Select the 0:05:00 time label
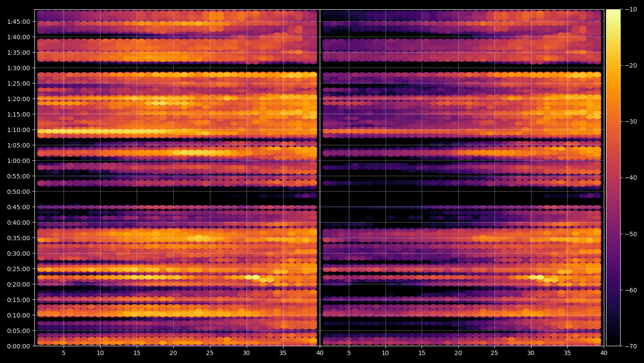Image resolution: width=644 pixels, height=363 pixels. [19, 331]
